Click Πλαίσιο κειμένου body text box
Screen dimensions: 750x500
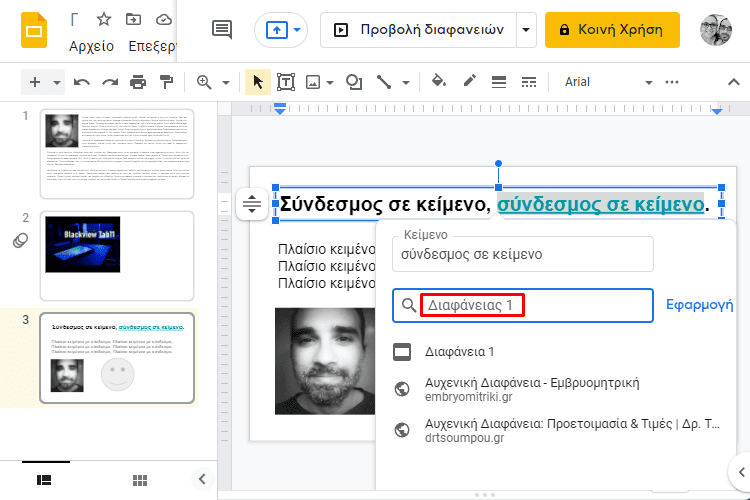click(x=326, y=266)
